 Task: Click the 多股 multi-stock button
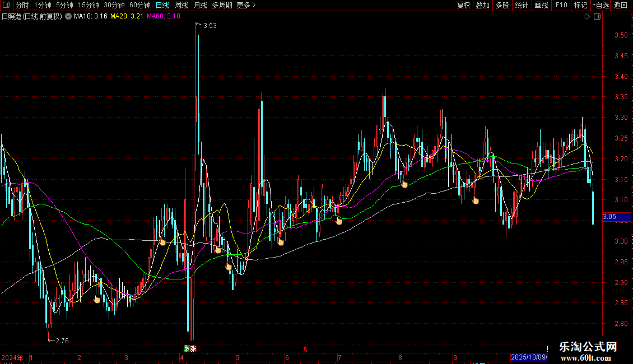click(502, 5)
